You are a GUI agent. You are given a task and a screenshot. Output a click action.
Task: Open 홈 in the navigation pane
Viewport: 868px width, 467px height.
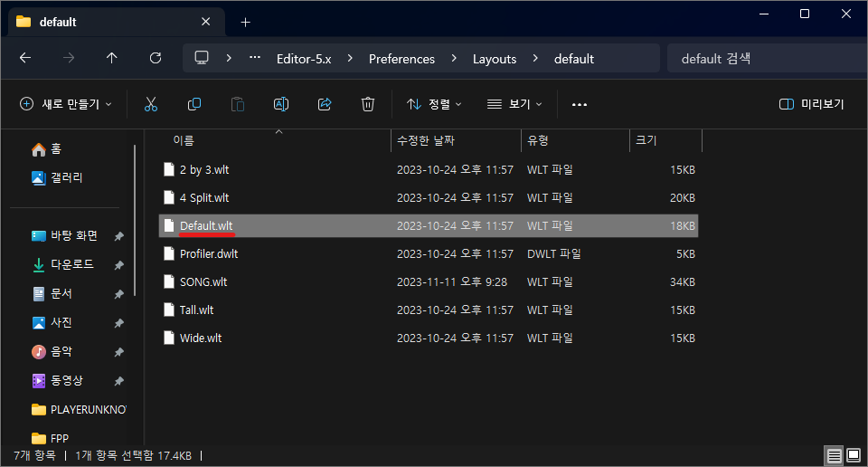click(x=46, y=149)
